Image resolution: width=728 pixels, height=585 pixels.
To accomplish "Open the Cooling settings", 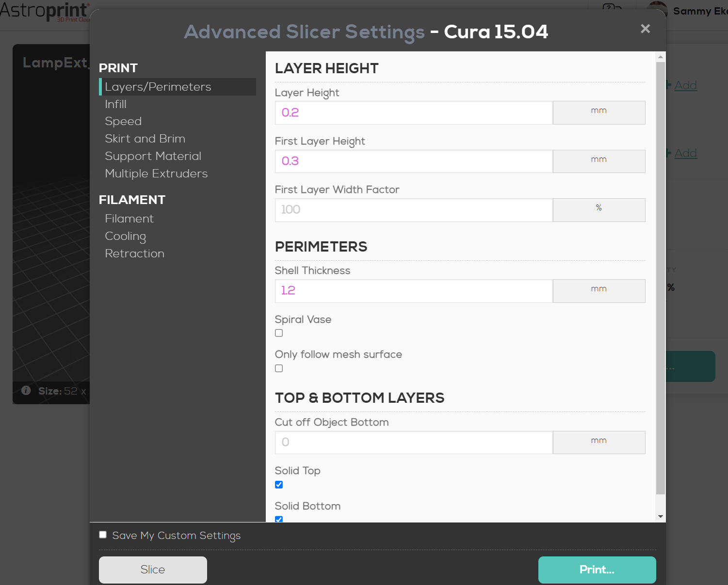I will pyautogui.click(x=125, y=236).
